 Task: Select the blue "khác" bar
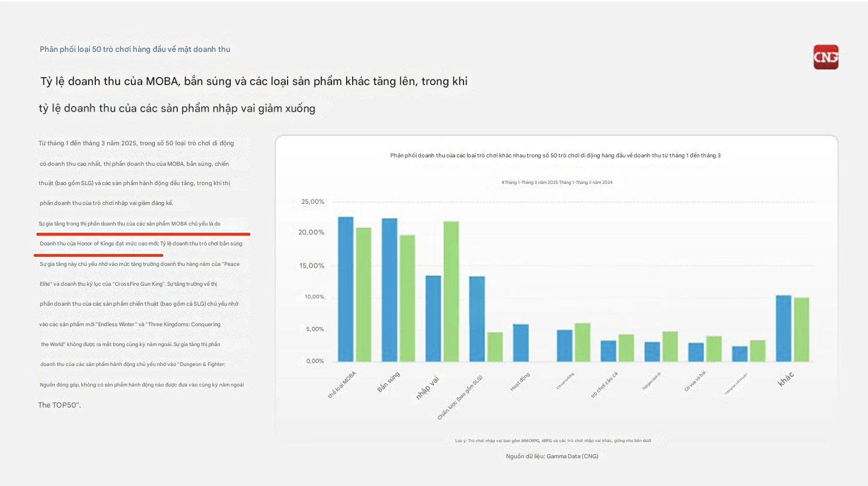pos(783,329)
